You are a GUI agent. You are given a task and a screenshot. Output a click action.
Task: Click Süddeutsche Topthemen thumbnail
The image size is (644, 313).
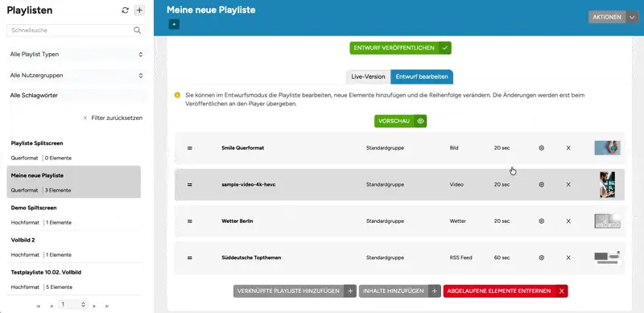(608, 257)
